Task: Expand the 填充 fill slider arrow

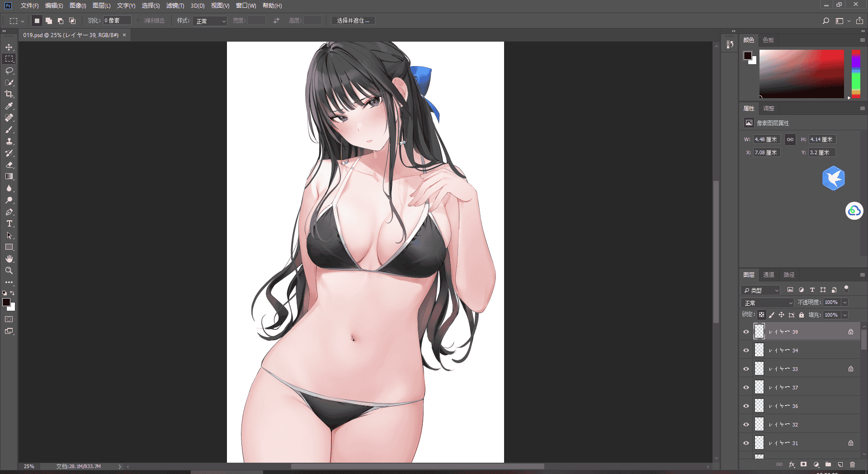Action: point(844,315)
